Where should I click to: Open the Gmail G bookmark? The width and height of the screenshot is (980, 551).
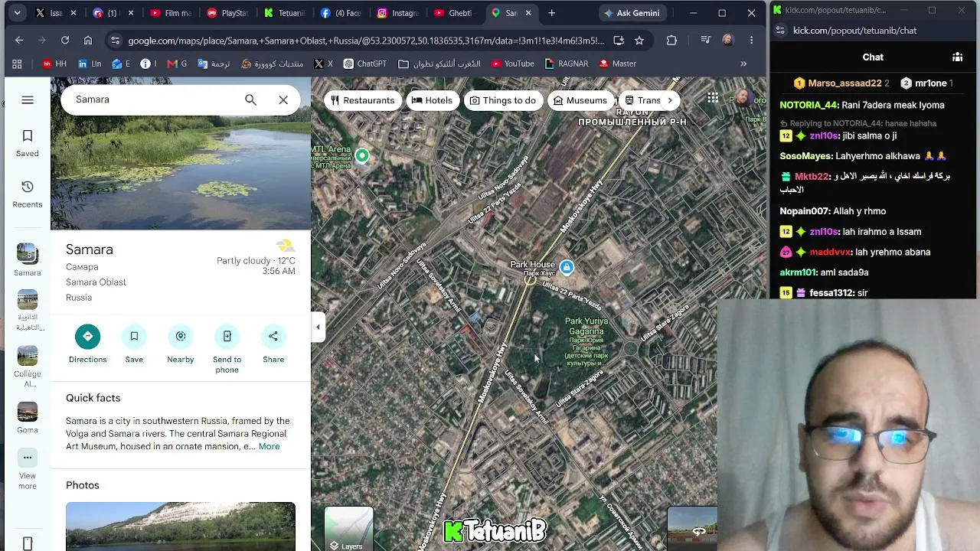pos(177,64)
